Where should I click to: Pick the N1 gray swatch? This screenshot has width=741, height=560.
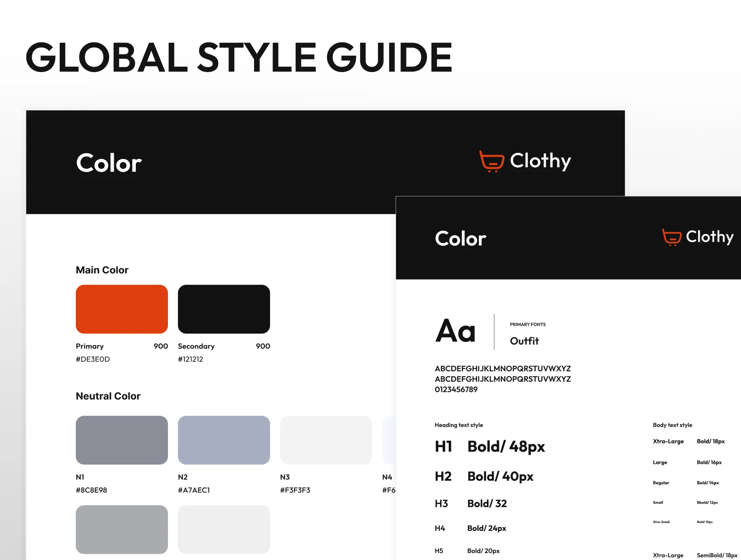tap(122, 440)
